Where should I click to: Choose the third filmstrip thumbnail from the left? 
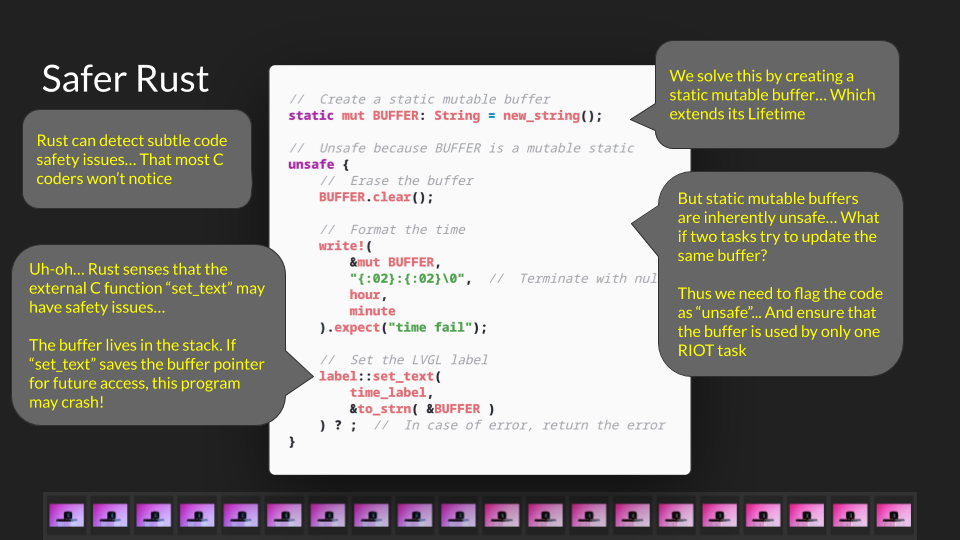[153, 515]
